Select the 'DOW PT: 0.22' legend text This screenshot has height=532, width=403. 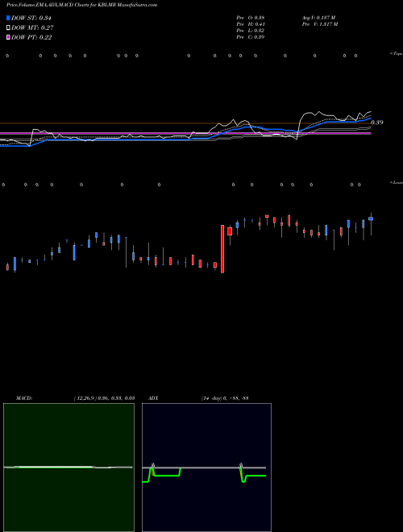(x=31, y=37)
